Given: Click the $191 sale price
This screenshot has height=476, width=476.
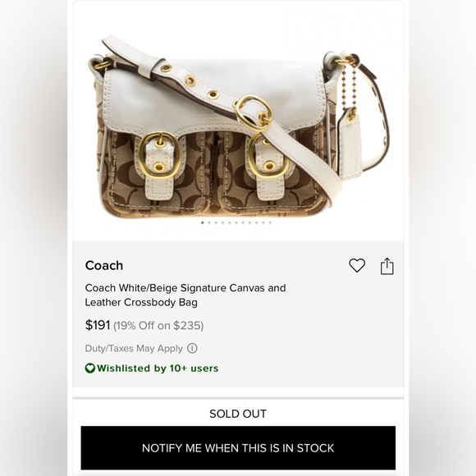Looking at the screenshot, I should click(98, 325).
